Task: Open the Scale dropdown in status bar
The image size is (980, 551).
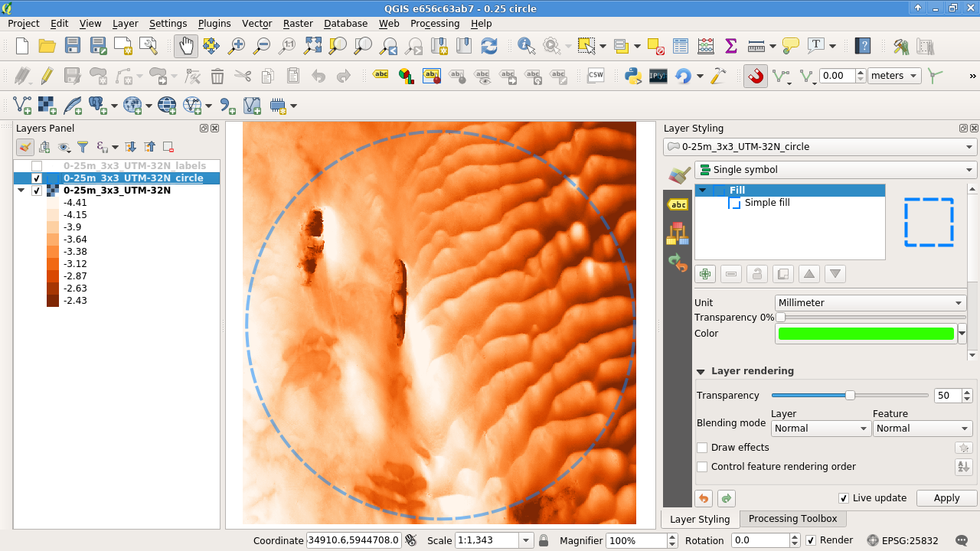Action: click(526, 540)
